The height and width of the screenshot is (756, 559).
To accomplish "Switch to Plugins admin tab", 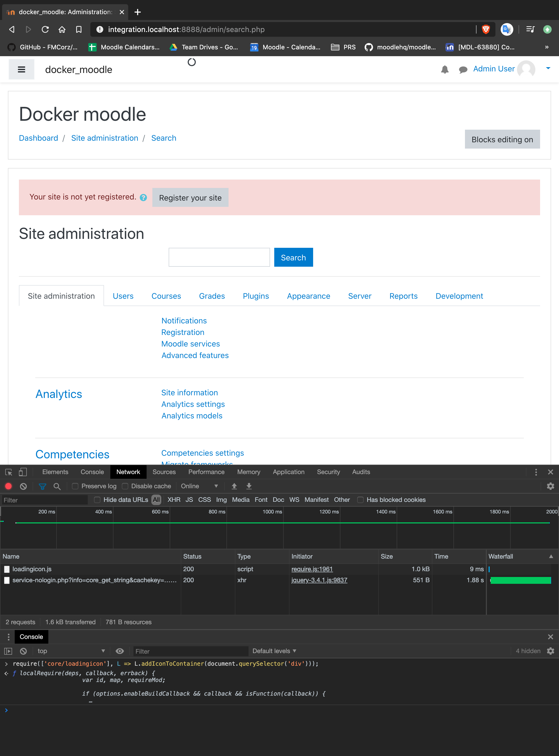I will click(x=256, y=296).
